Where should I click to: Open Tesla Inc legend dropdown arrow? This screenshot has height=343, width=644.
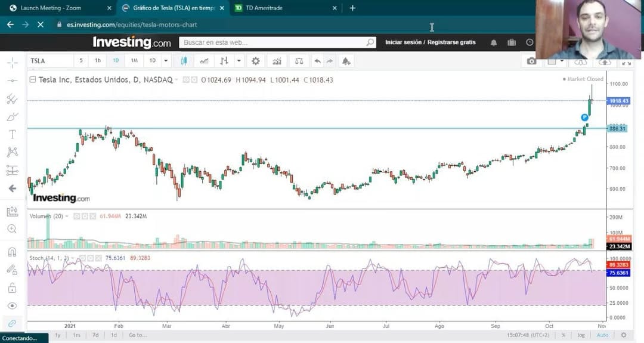(x=177, y=80)
